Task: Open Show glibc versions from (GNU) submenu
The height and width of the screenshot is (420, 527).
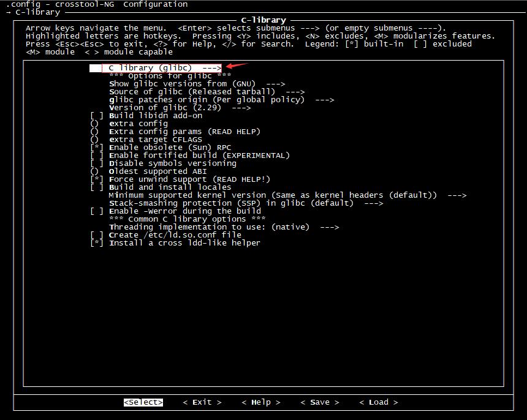Action: [x=197, y=84]
